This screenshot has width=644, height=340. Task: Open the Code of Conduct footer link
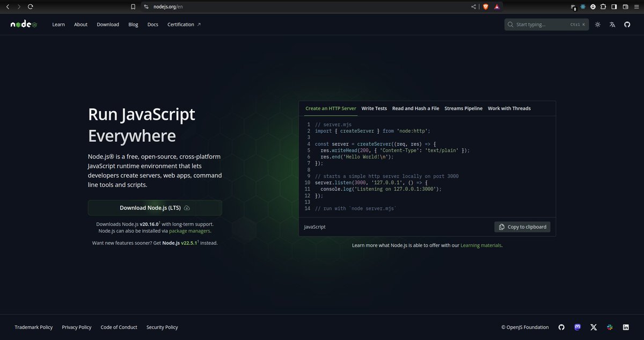click(x=119, y=327)
